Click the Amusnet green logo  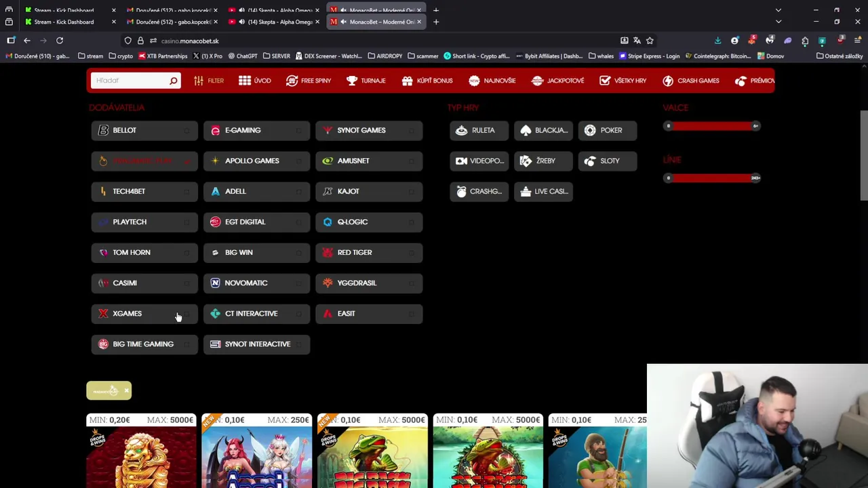[x=328, y=161]
